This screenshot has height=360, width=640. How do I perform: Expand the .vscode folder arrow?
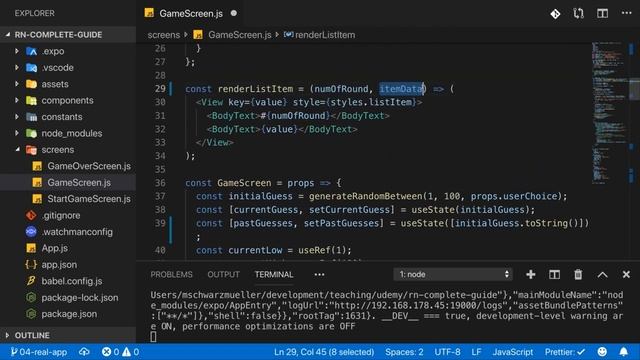(x=17, y=67)
